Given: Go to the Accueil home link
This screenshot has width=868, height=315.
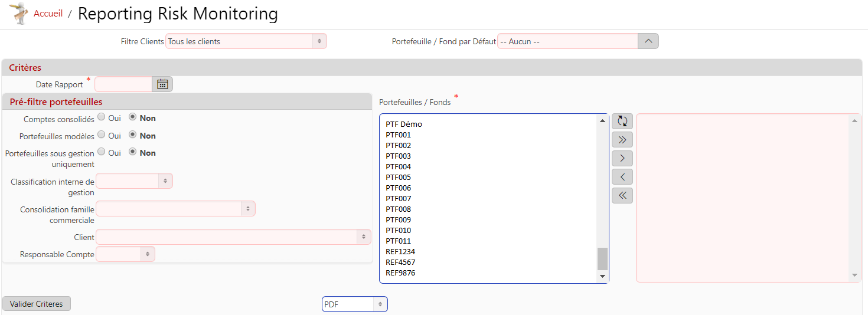Looking at the screenshot, I should click(48, 14).
